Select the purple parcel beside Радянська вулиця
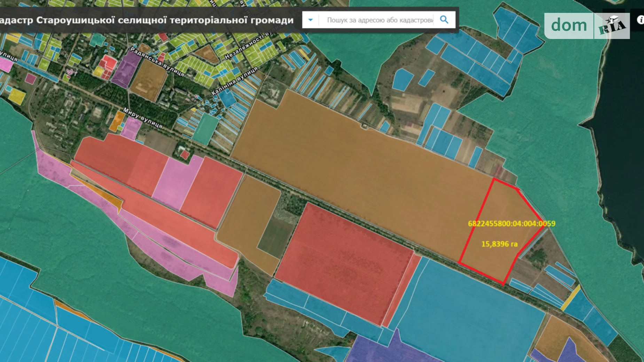Image resolution: width=644 pixels, height=362 pixels. 126,70
